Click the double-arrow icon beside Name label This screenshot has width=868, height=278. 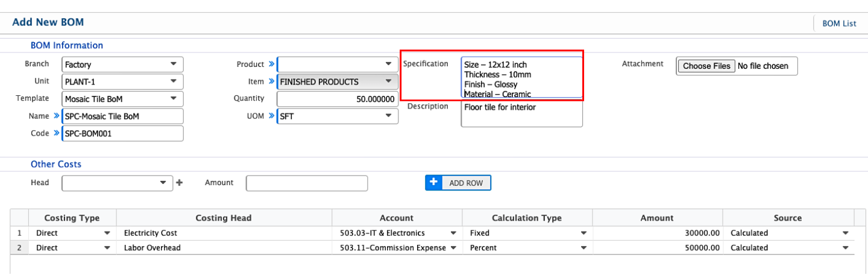point(57,116)
